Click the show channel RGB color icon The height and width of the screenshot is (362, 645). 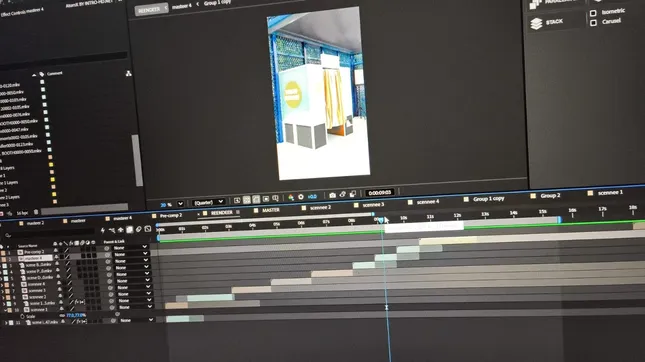point(291,197)
